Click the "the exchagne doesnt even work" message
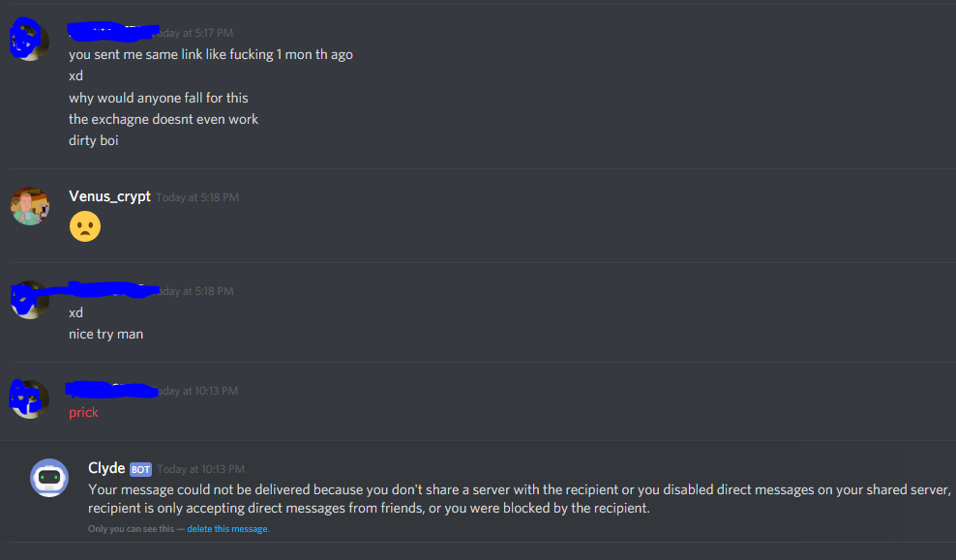 tap(164, 119)
